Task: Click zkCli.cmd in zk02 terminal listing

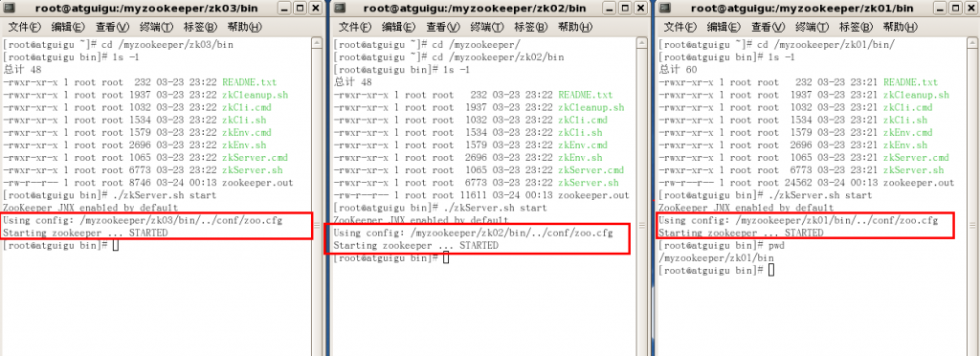Action: [x=583, y=120]
